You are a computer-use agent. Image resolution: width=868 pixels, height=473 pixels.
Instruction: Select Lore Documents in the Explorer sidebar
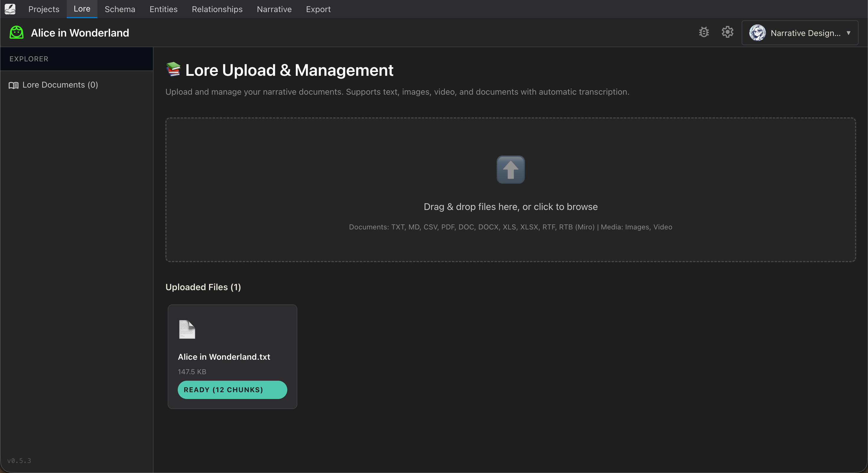(60, 85)
